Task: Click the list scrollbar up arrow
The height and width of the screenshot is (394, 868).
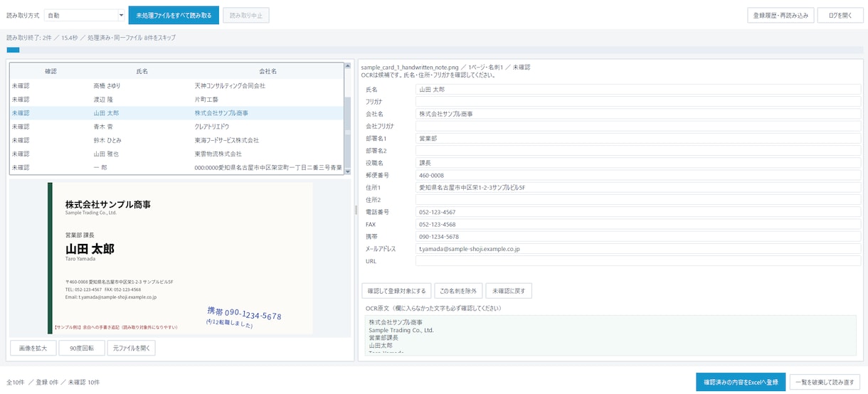Action: point(347,66)
